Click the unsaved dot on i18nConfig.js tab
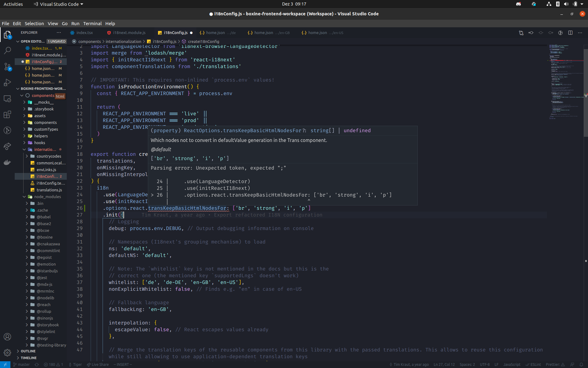 (191, 33)
